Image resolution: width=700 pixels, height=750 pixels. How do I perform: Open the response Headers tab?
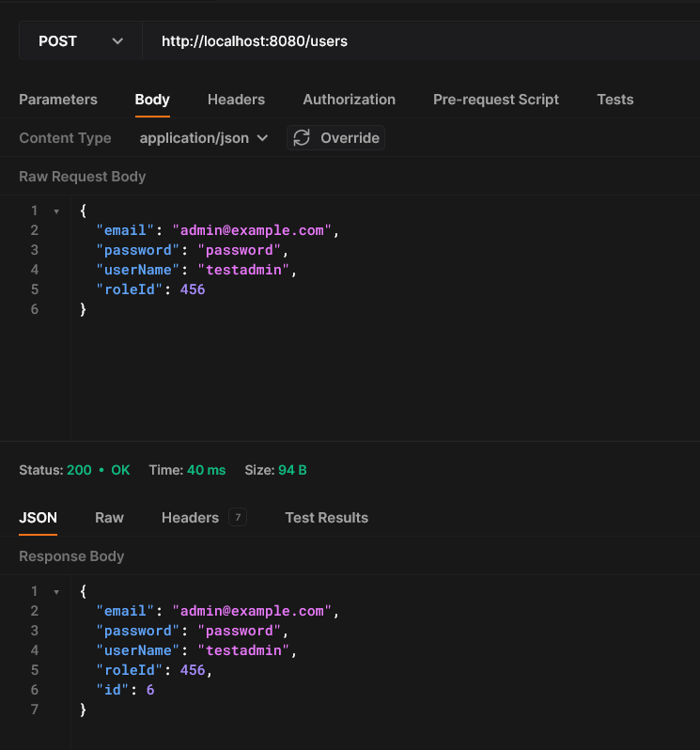(x=190, y=518)
